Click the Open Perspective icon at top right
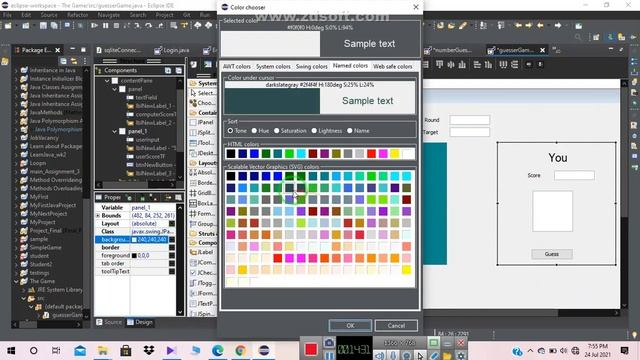640x360 pixels. coord(596,37)
